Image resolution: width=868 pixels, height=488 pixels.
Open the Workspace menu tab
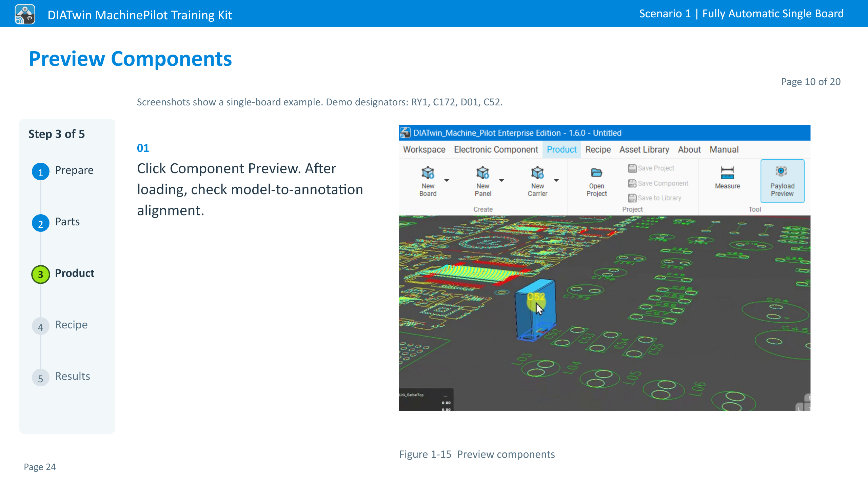(424, 149)
